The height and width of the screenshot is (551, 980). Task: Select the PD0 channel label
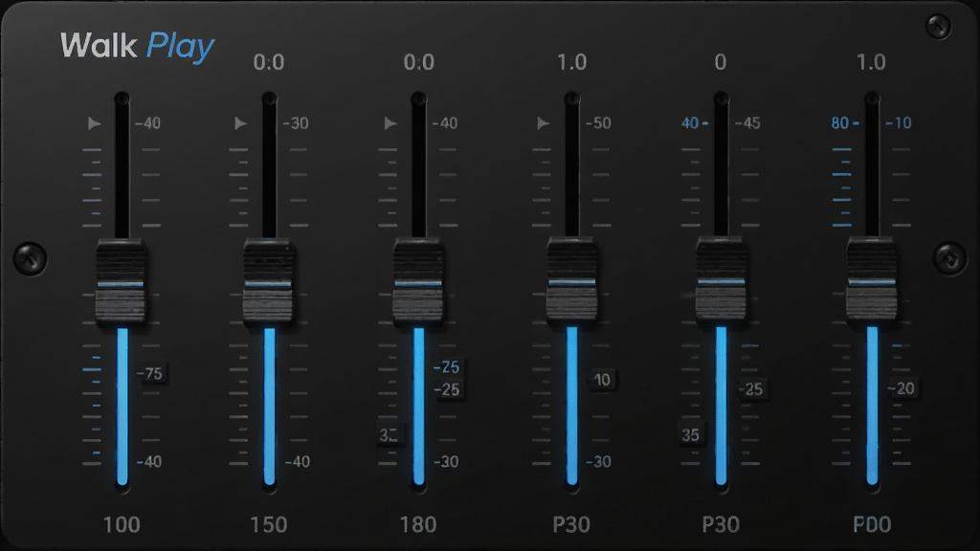click(872, 525)
